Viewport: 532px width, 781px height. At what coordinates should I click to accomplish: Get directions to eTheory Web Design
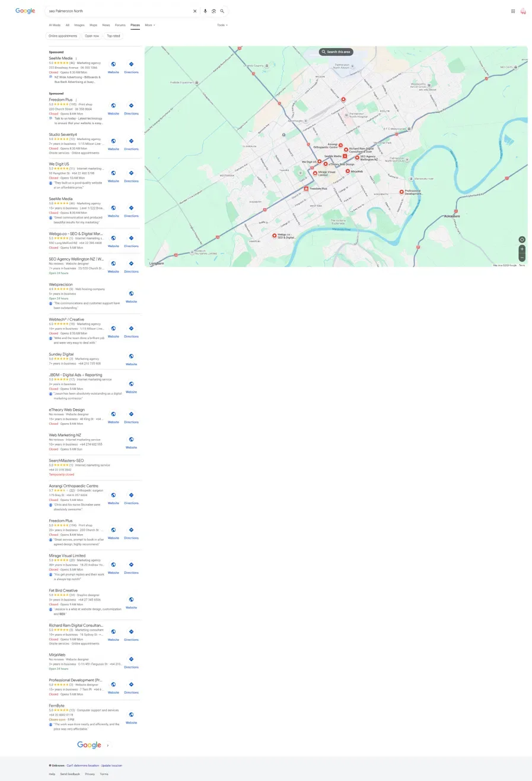(131, 414)
